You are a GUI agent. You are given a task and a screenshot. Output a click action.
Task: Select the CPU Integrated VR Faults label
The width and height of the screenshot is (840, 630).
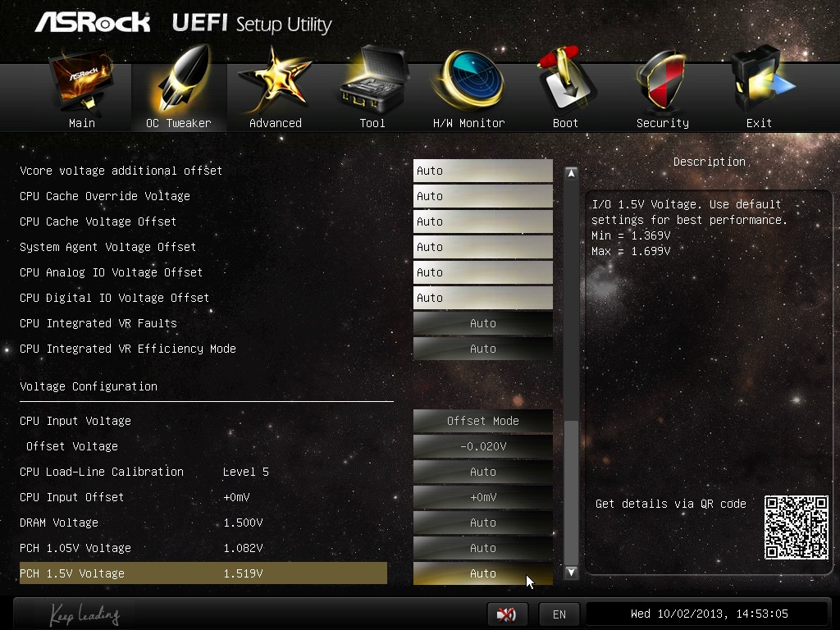98,323
